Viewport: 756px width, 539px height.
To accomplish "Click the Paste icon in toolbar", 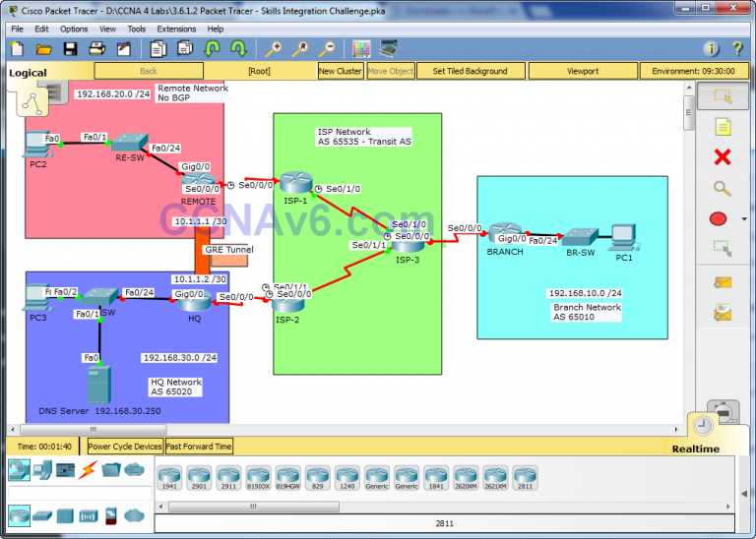I will pyautogui.click(x=185, y=48).
